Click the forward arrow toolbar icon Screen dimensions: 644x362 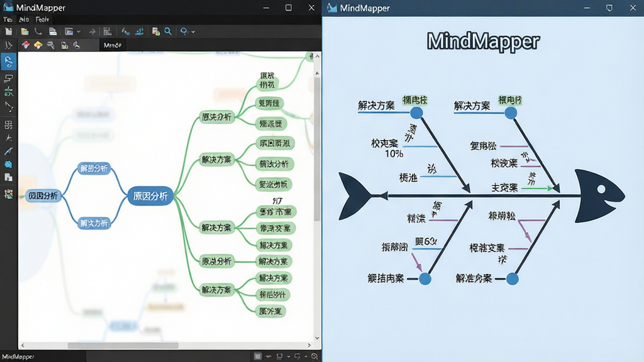pyautogui.click(x=92, y=31)
